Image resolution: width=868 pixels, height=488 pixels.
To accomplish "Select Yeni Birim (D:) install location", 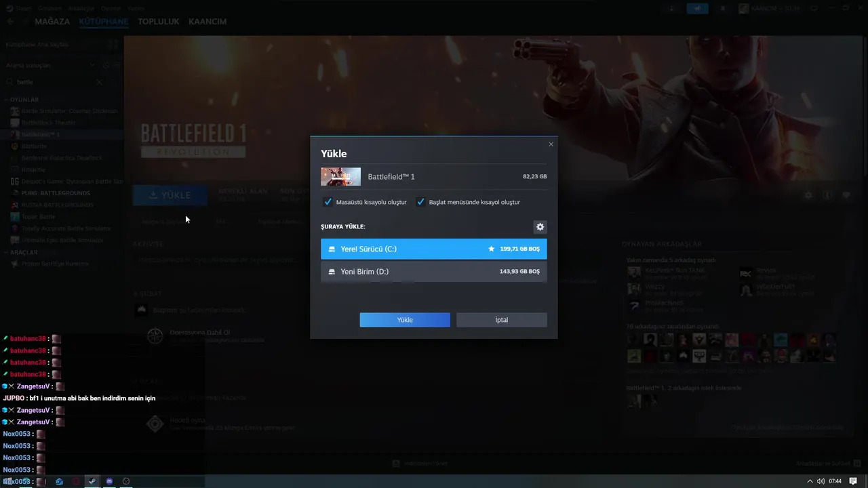I will (x=433, y=271).
